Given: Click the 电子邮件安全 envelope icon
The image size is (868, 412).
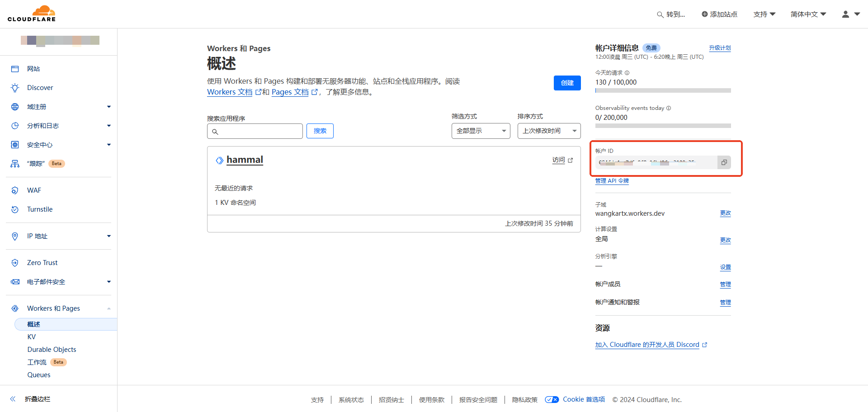Looking at the screenshot, I should tap(15, 282).
